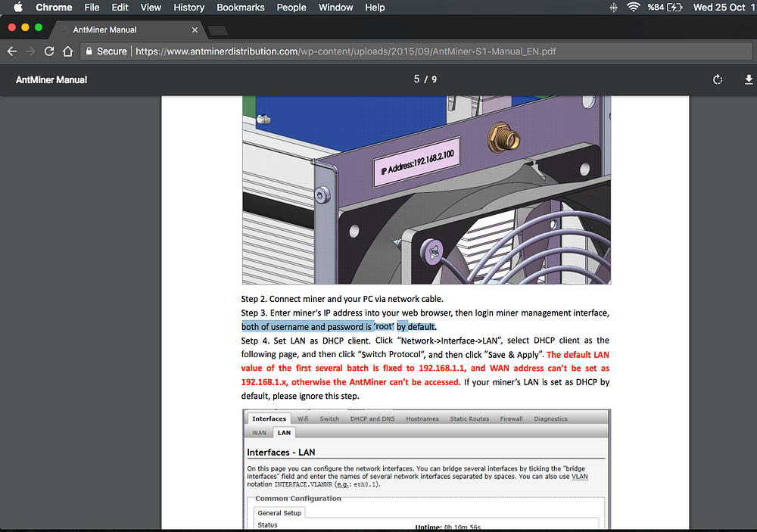This screenshot has height=532, width=757.
Task: Close the AntMiner Manual tab
Action: (x=195, y=30)
